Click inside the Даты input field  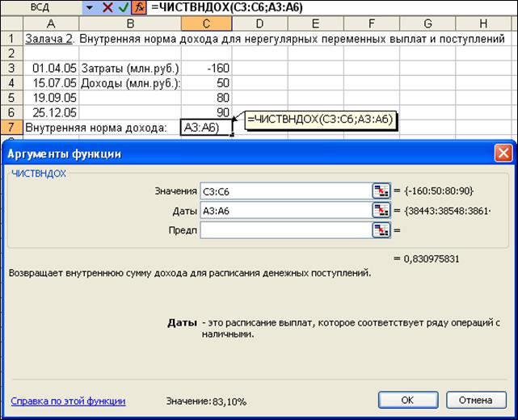tap(283, 210)
